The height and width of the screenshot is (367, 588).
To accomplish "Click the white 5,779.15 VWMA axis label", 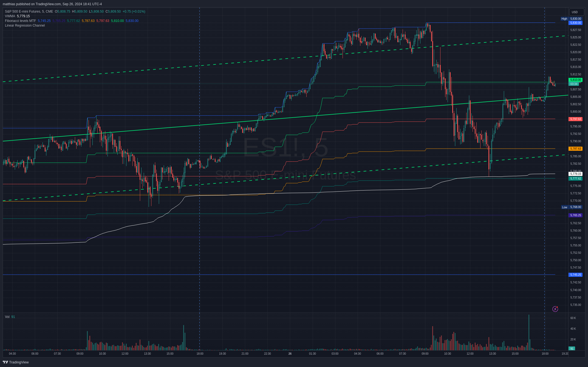I will click(x=576, y=174).
